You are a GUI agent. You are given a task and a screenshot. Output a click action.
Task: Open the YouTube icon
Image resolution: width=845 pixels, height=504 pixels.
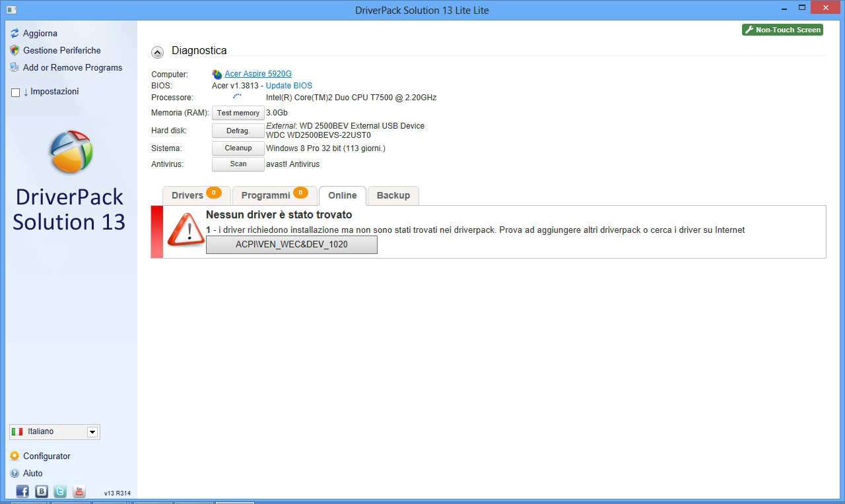point(79,491)
